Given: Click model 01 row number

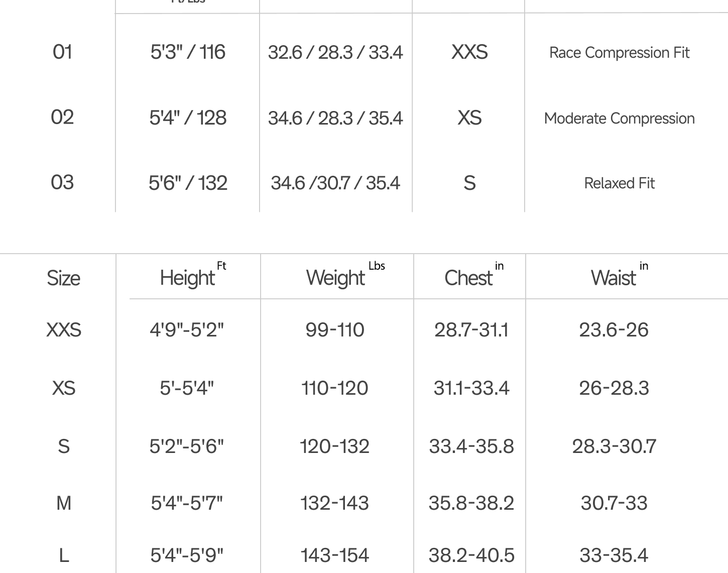Looking at the screenshot, I should pyautogui.click(x=62, y=52).
